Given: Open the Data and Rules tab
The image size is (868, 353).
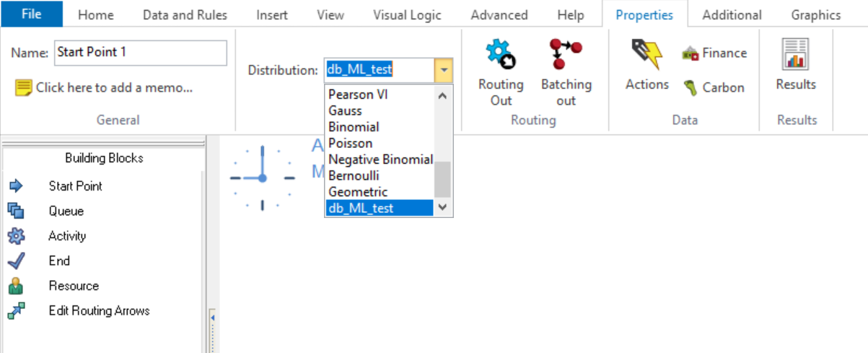Looking at the screenshot, I should (185, 14).
